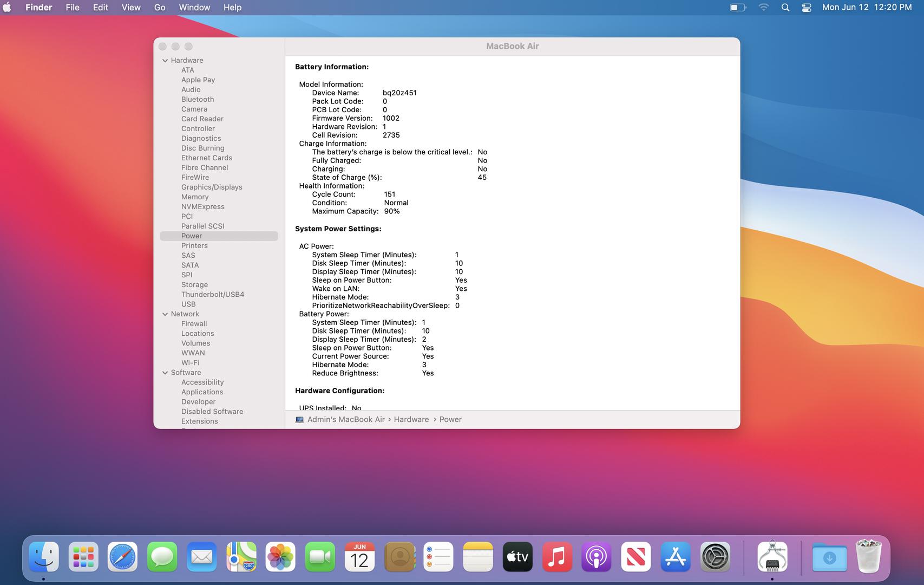Open Podcasts app in dock

[597, 557]
